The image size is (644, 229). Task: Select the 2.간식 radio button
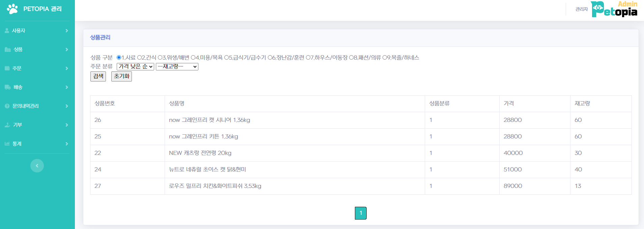[x=139, y=58]
